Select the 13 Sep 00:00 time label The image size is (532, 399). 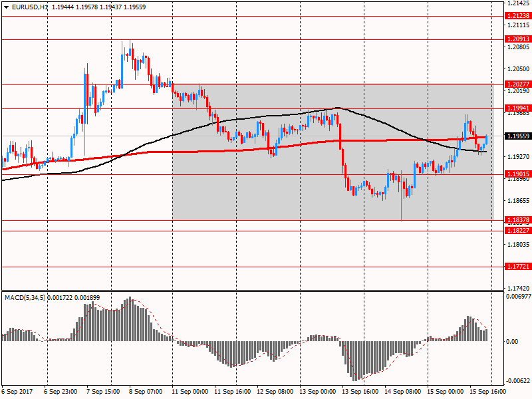coord(318,392)
